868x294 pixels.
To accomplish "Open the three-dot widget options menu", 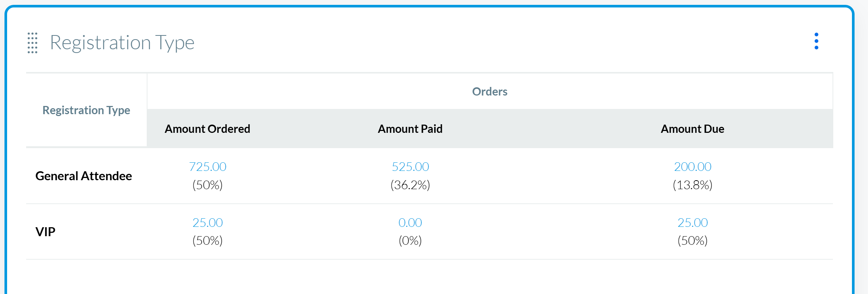I will [816, 41].
